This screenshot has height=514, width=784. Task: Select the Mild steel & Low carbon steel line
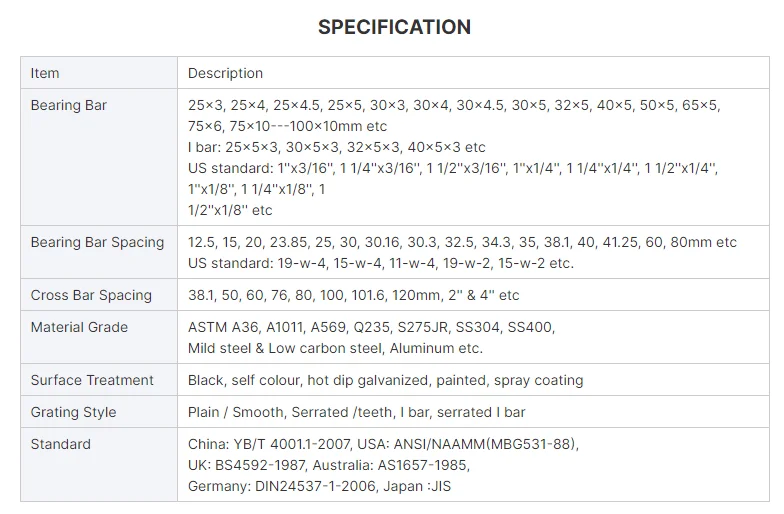click(x=335, y=348)
